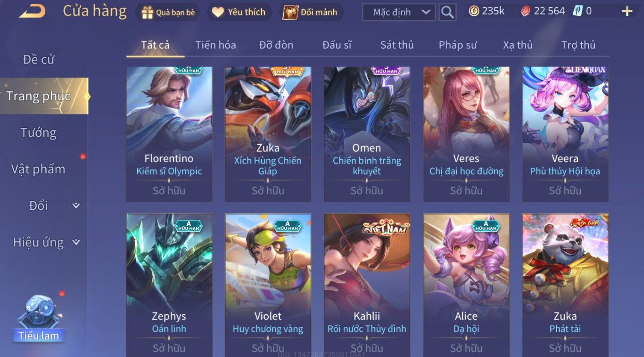Select Florentino Kiếm sĩ Olympic skin card
Viewport: 644px width, 357px height.
click(x=169, y=134)
